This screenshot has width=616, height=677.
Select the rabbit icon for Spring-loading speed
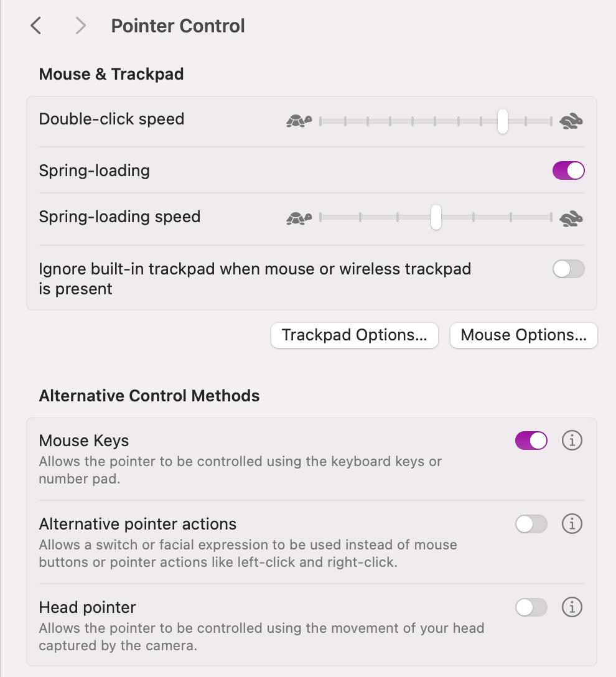pos(571,218)
